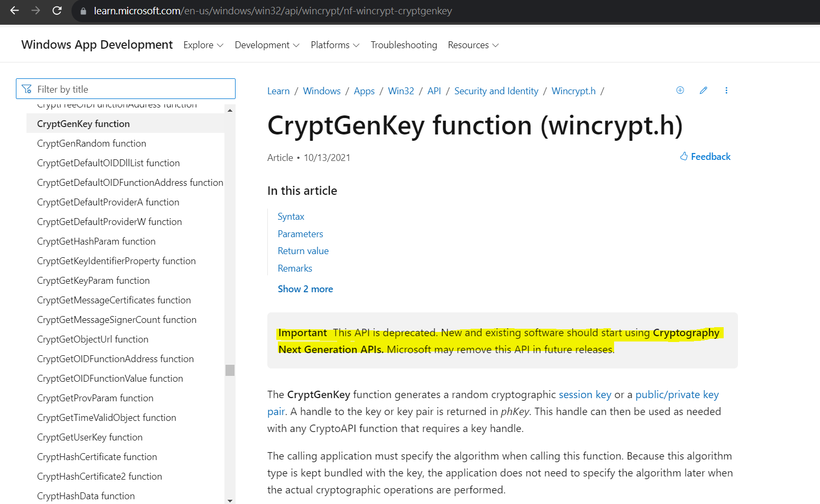Click sidebar scrollbar down arrow
This screenshot has width=820, height=504.
230,500
